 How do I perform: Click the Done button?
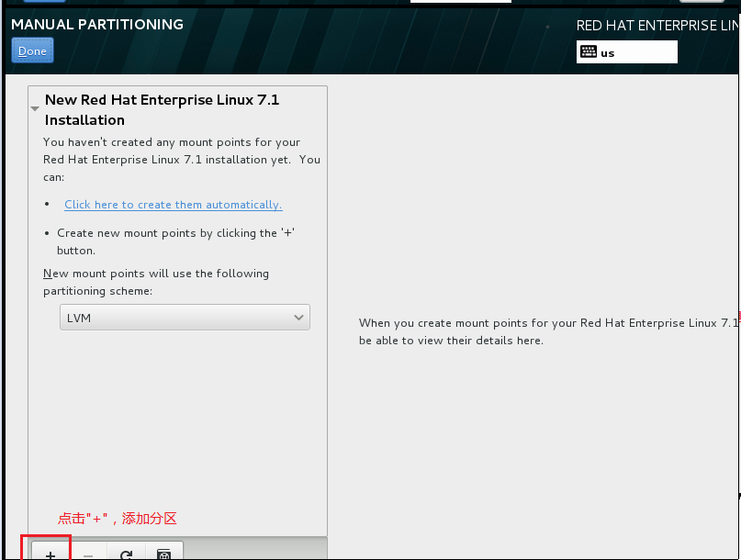(x=33, y=50)
